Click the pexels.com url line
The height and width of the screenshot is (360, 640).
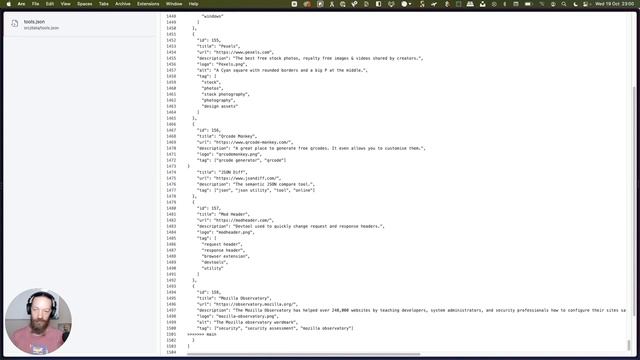click(235, 52)
